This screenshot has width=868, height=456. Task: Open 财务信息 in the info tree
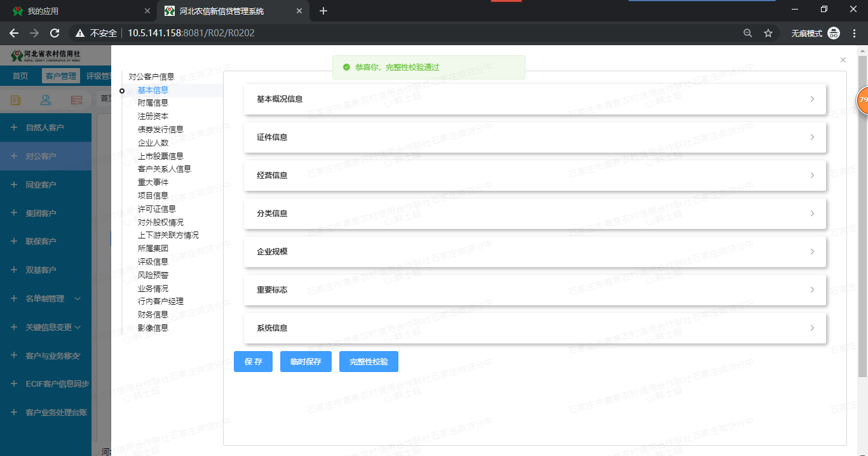point(153,314)
